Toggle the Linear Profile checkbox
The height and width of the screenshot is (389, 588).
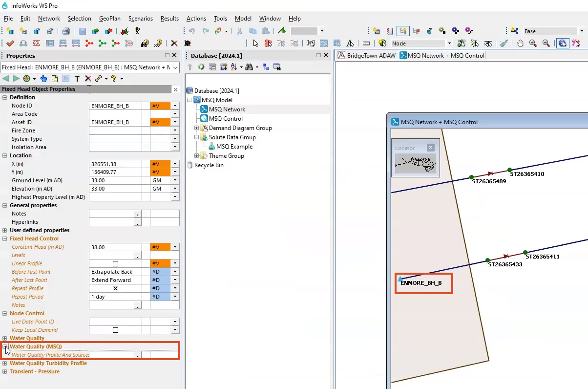pos(115,264)
